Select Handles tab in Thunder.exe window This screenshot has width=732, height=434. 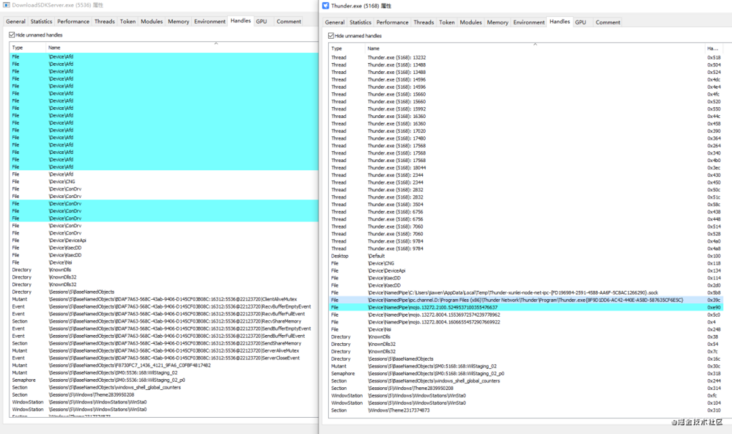click(x=560, y=21)
